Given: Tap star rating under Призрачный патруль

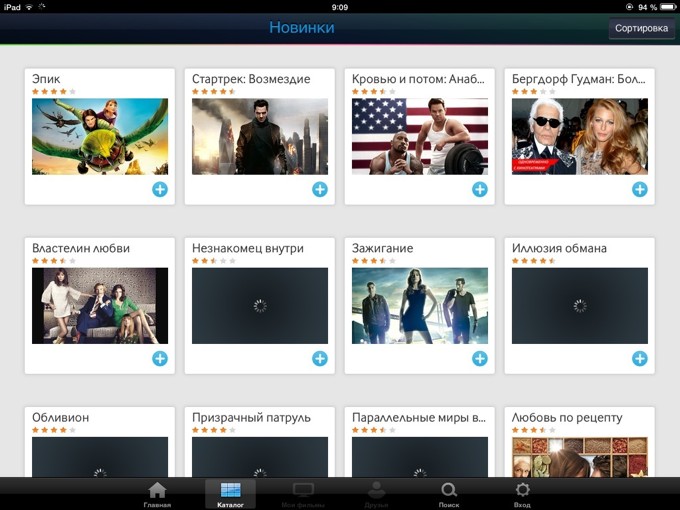Looking at the screenshot, I should pos(214,430).
